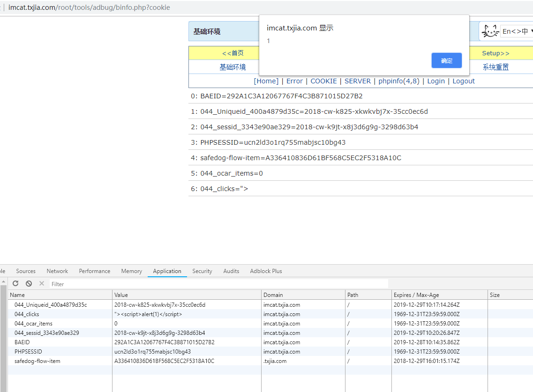Switch to the Network tab
Image resolution: width=533 pixels, height=392 pixels.
57,271
